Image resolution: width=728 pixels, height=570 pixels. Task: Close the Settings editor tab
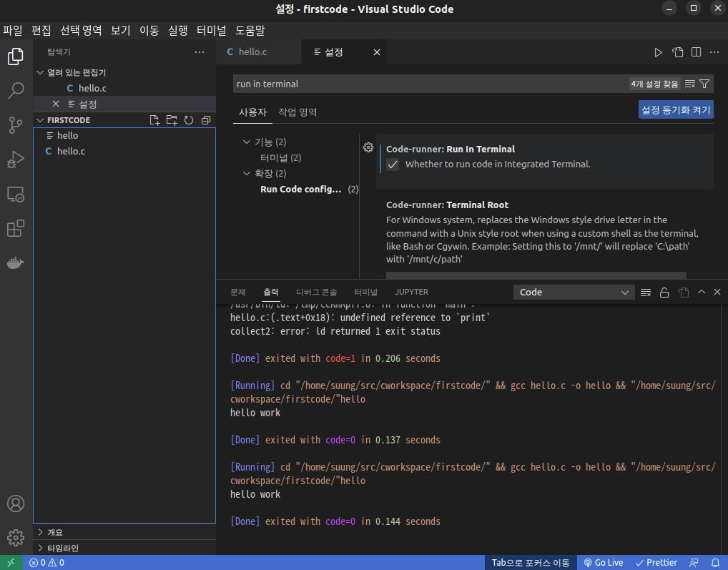377,52
